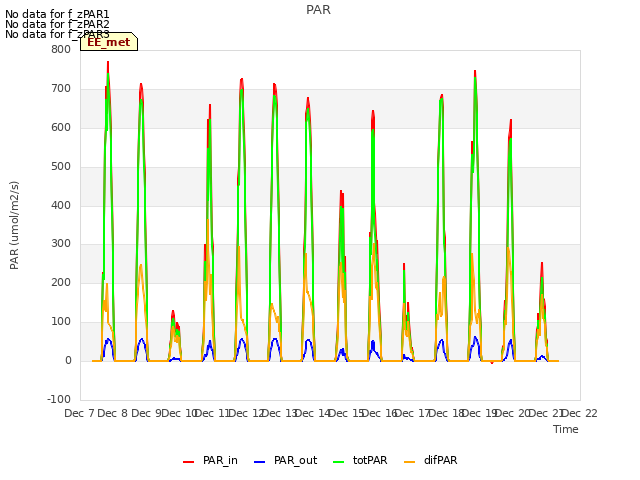Click the PAR_in legend entry

(x=210, y=460)
